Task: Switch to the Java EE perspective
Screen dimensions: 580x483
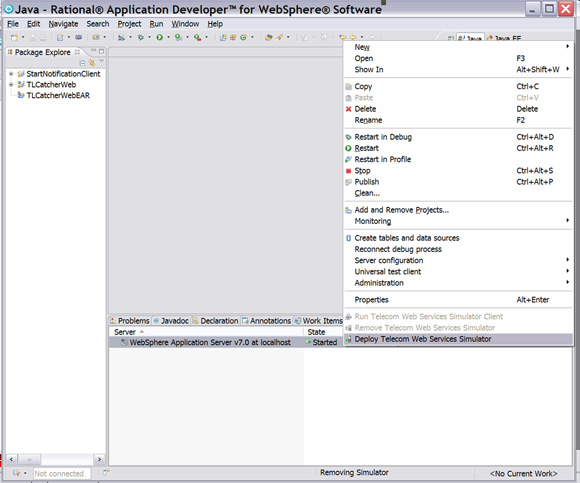Action: tap(504, 38)
